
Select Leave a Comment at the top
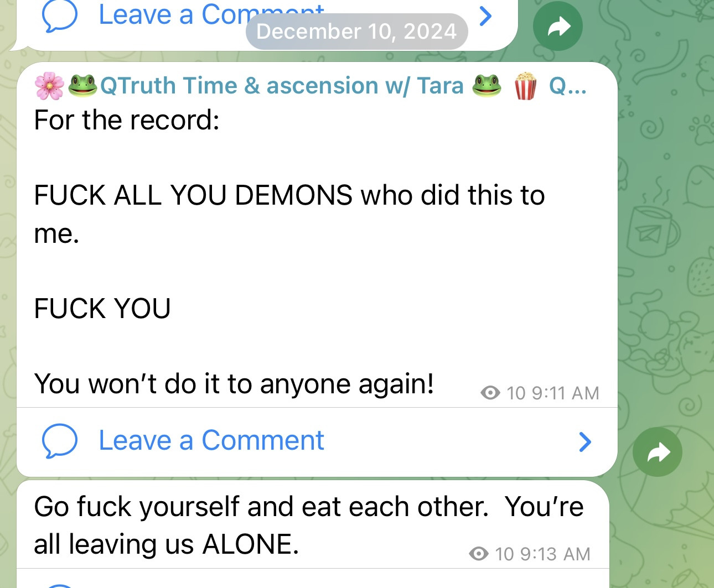tap(211, 15)
